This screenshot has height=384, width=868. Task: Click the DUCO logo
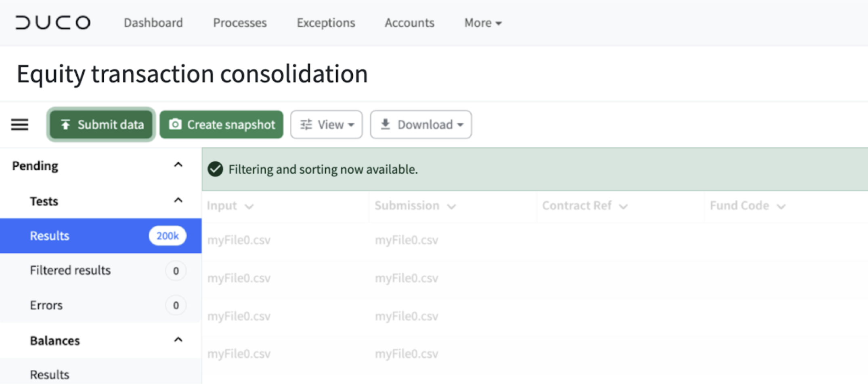tap(53, 23)
